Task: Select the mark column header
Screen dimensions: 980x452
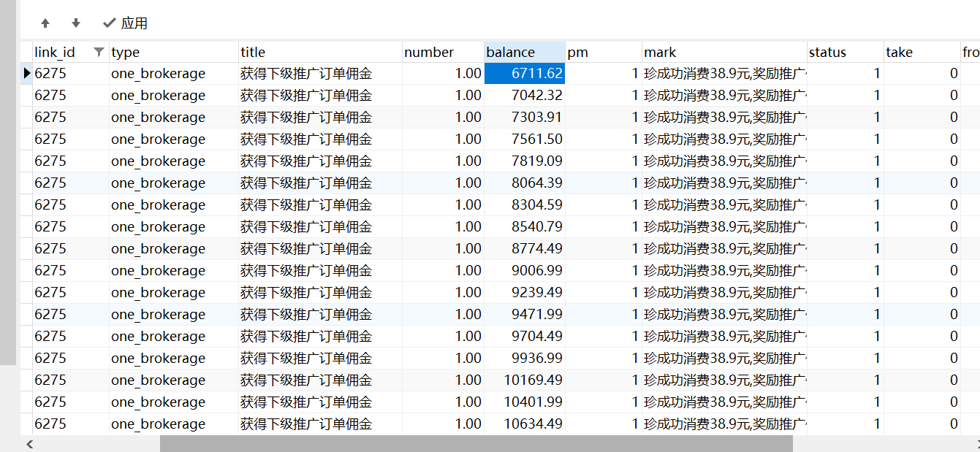Action: pyautogui.click(x=660, y=52)
